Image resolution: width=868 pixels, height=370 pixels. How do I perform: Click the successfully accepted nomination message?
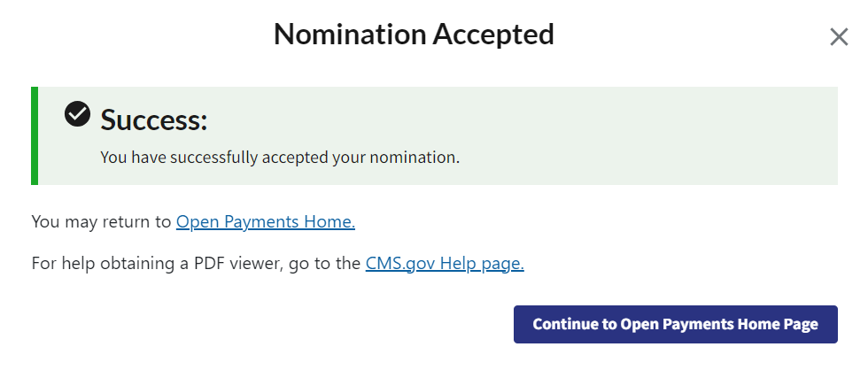coord(280,158)
